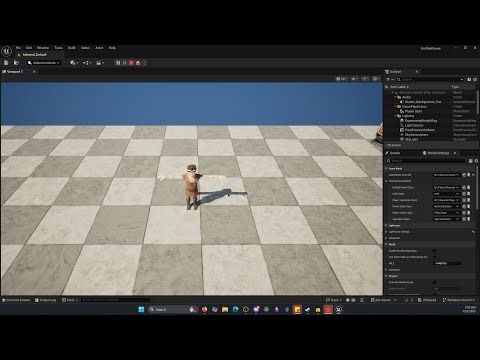Click the Eject from player icon
Viewport: 480px width, 360px height.
tap(138, 63)
